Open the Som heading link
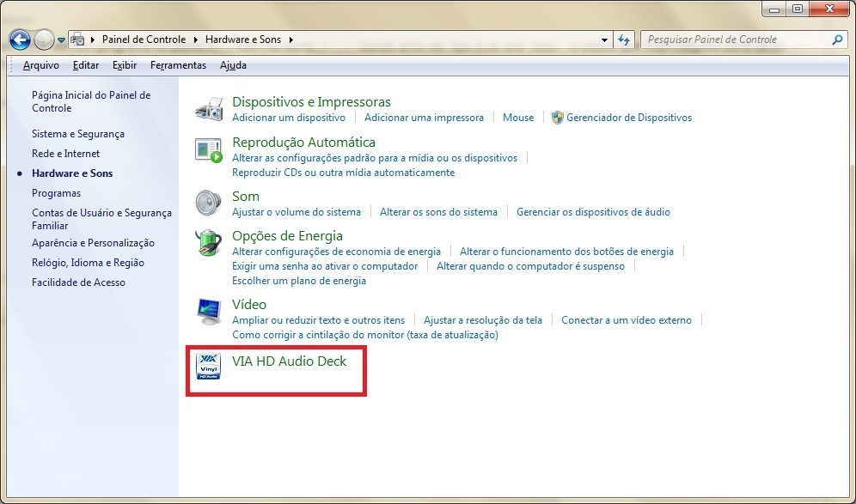 pos(246,196)
